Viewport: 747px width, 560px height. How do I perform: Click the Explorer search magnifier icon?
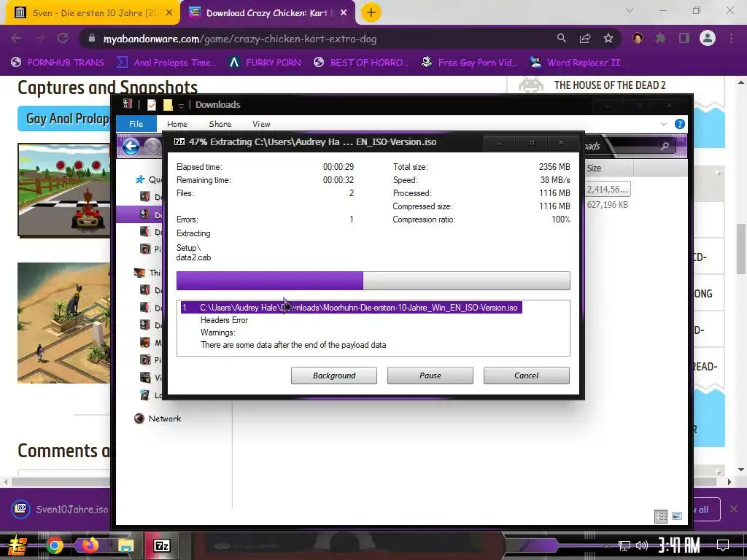[665, 146]
